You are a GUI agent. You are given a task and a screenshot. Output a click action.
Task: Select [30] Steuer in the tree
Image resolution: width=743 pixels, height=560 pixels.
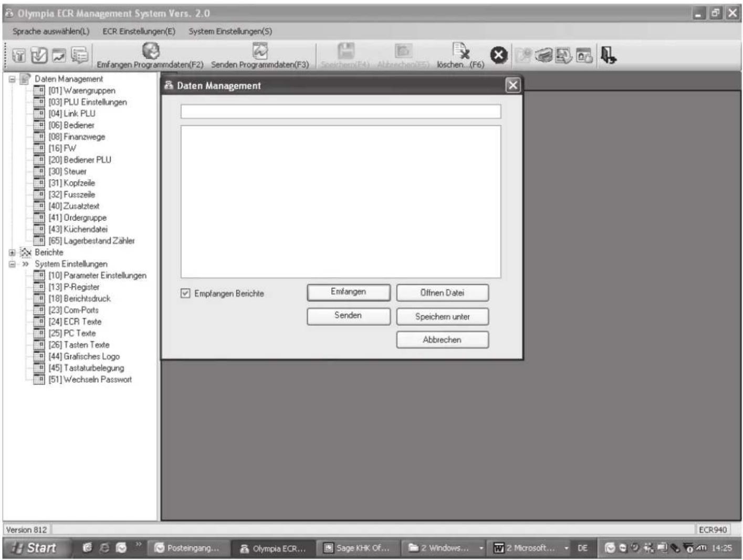pyautogui.click(x=68, y=172)
